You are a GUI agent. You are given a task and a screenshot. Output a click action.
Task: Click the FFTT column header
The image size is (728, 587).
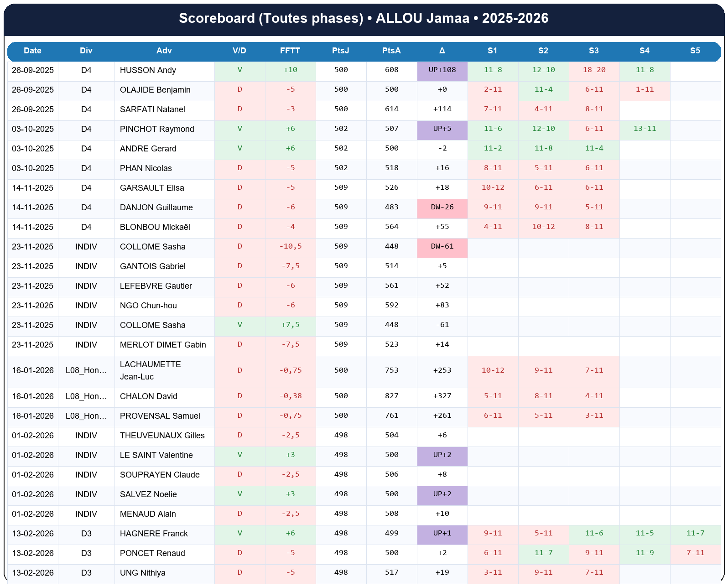[290, 51]
